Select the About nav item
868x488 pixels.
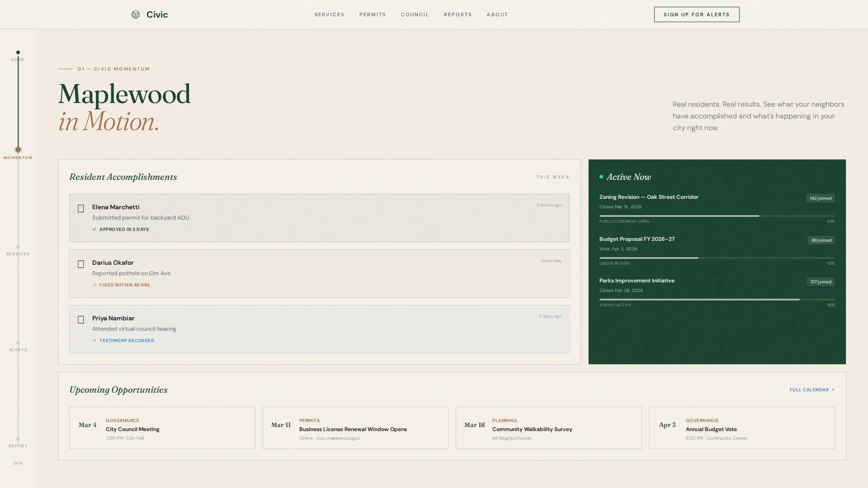click(x=497, y=14)
